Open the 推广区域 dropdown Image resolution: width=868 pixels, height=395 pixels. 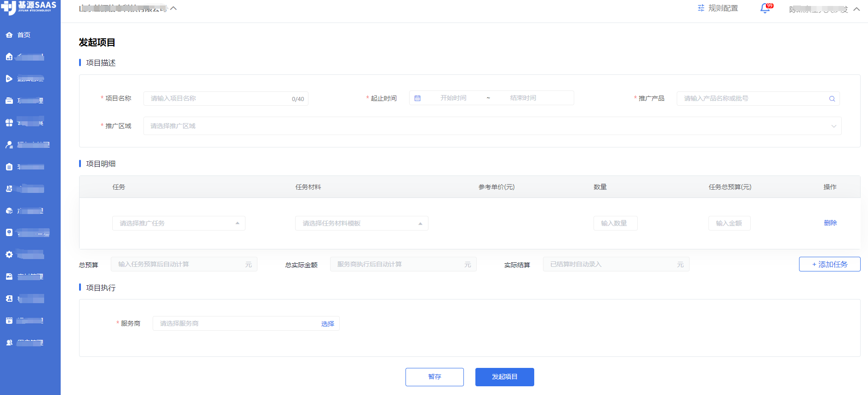click(x=492, y=126)
